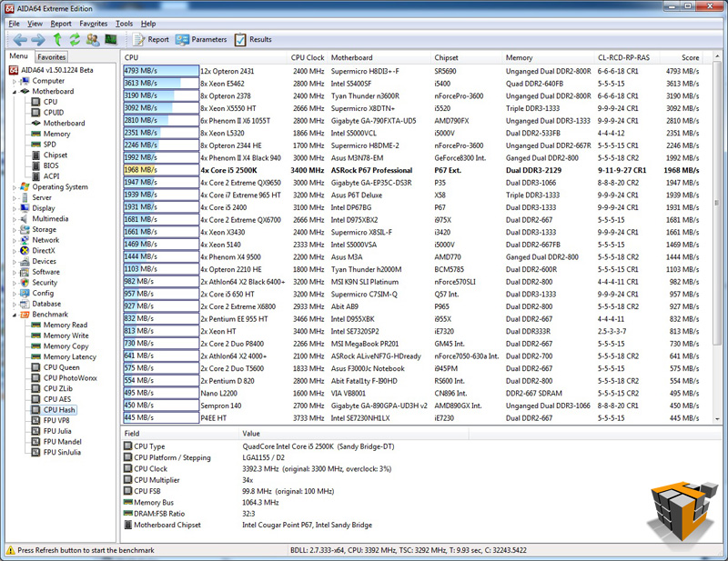The width and height of the screenshot is (728, 561).
Task: Click the green monitor graph toolbar icon
Action: click(x=110, y=39)
